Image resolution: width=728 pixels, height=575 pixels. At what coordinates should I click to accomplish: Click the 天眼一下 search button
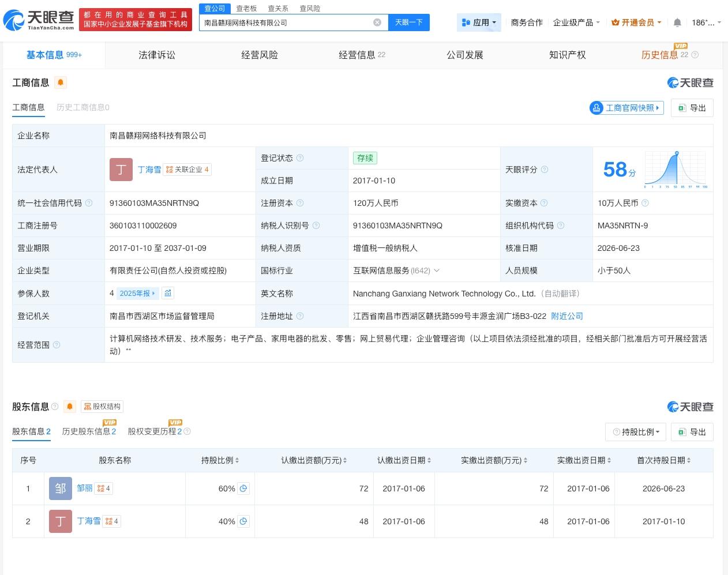pyautogui.click(x=409, y=22)
